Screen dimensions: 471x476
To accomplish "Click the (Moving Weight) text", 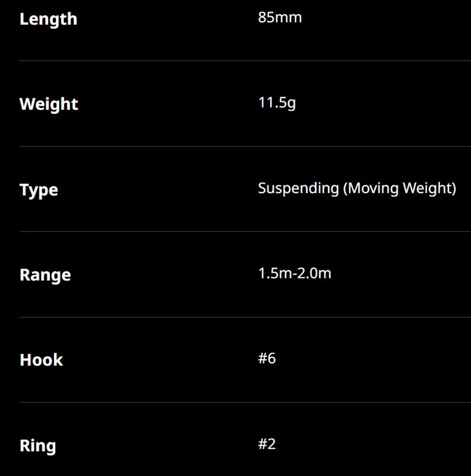I will coord(400,189).
